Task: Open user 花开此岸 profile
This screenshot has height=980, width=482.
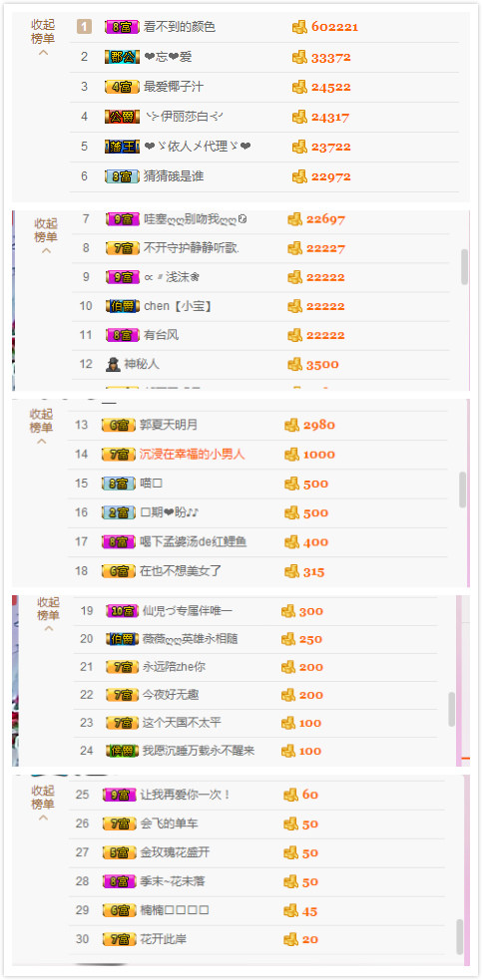Action: [164, 939]
